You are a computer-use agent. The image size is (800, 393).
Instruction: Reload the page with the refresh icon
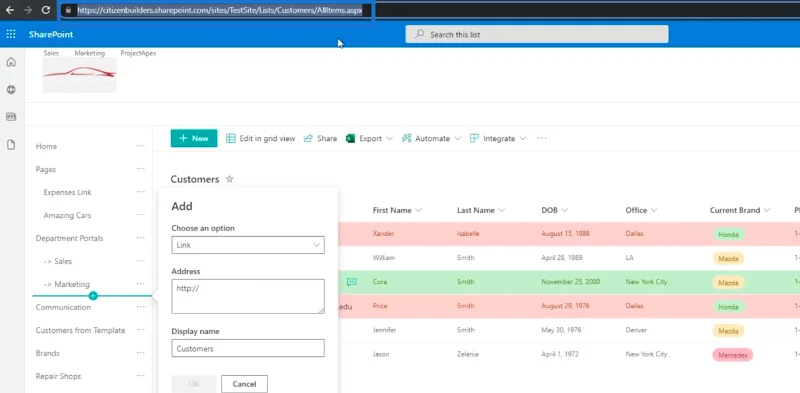[46, 10]
